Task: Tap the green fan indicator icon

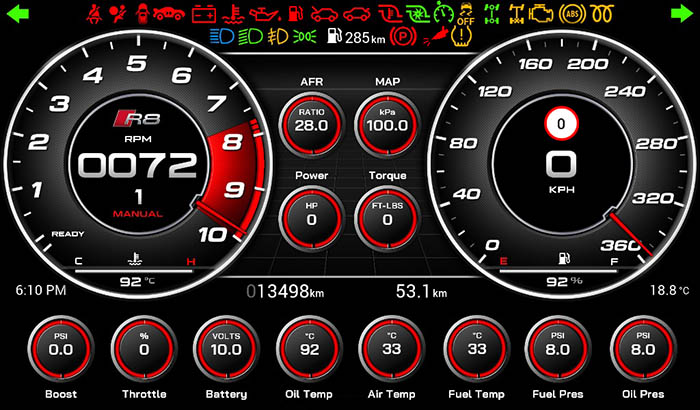Action: pyautogui.click(x=418, y=14)
